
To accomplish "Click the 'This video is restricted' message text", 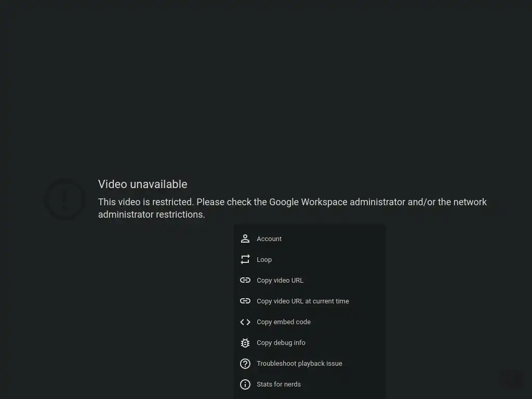I will click(x=292, y=208).
